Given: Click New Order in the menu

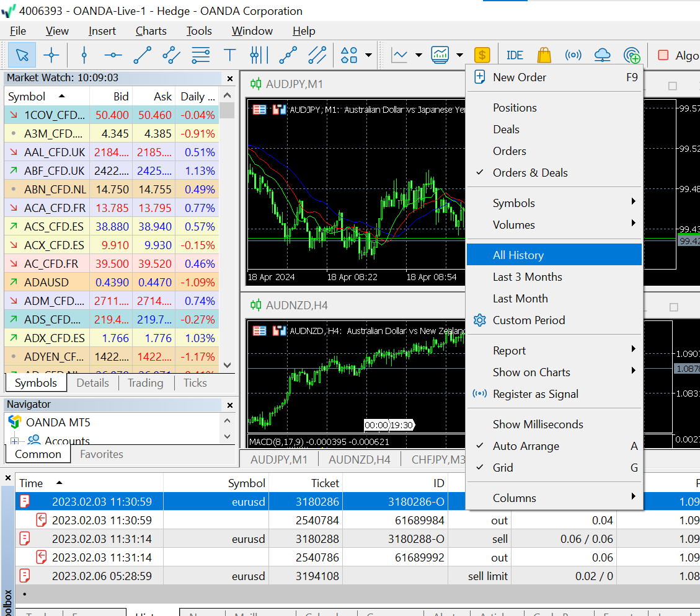Looking at the screenshot, I should click(520, 77).
